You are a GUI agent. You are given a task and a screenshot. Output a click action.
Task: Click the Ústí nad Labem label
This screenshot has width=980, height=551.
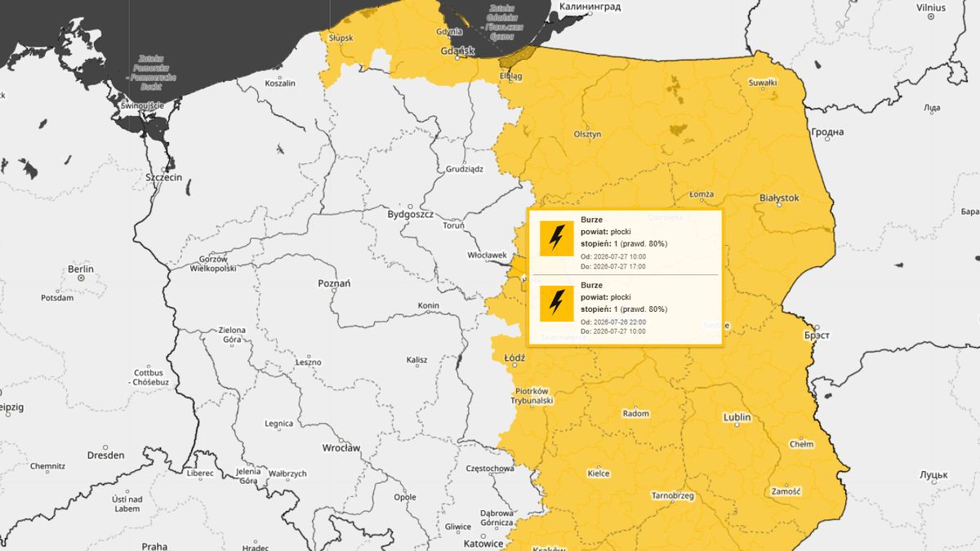127,504
